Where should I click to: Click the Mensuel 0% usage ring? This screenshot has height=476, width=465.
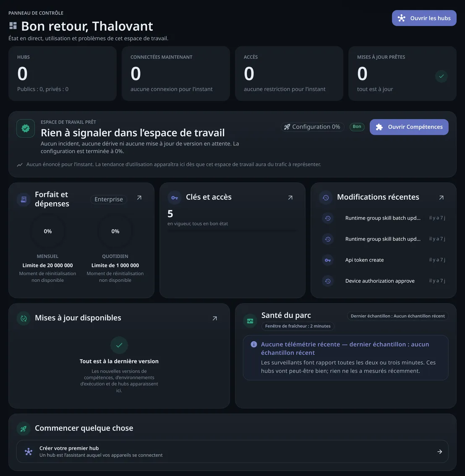point(48,231)
